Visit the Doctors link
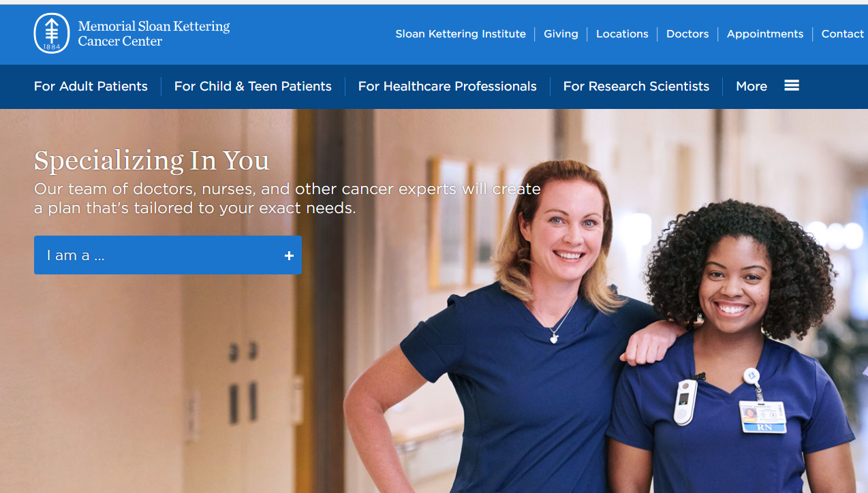The width and height of the screenshot is (868, 493). (x=687, y=34)
